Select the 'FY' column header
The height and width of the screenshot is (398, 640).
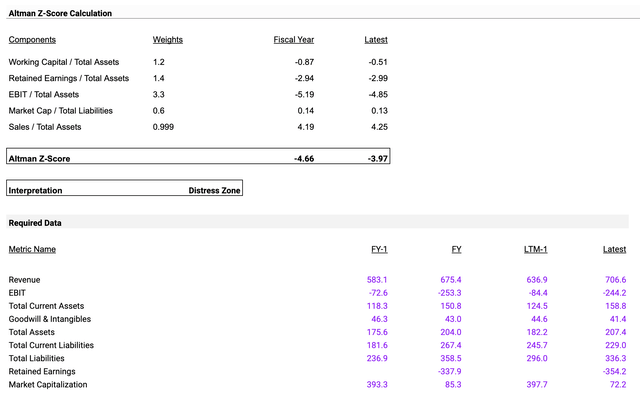[x=456, y=249]
